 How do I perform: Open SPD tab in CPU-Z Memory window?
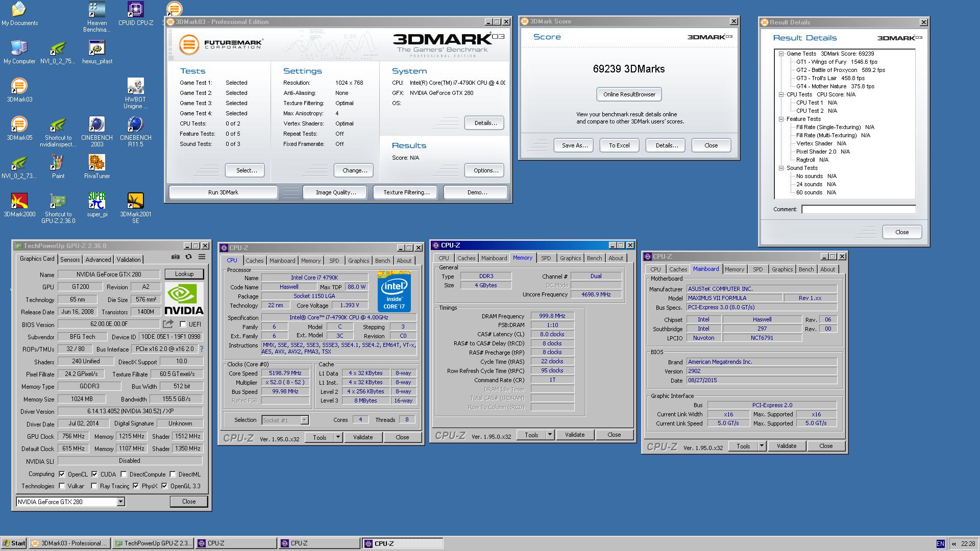tap(546, 258)
